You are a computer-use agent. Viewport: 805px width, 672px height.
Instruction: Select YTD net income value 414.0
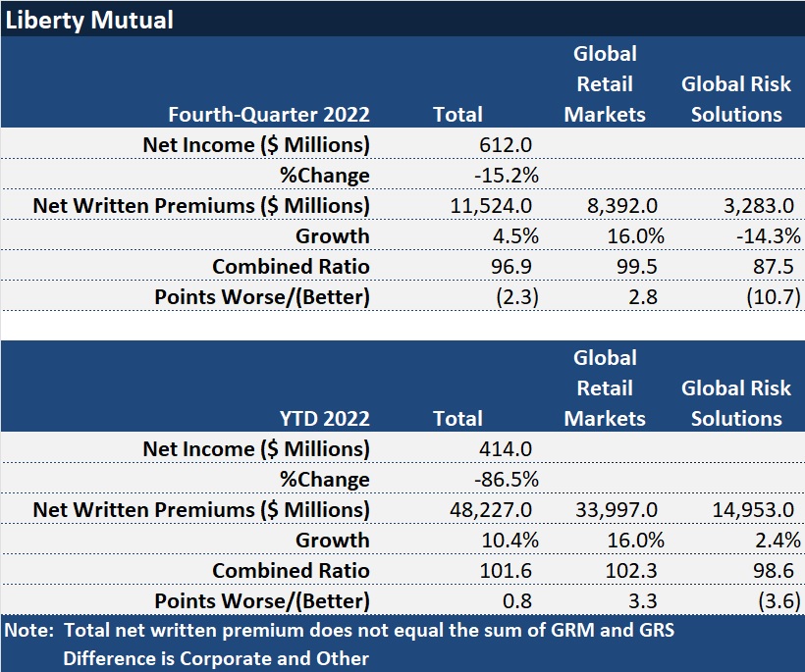point(507,449)
